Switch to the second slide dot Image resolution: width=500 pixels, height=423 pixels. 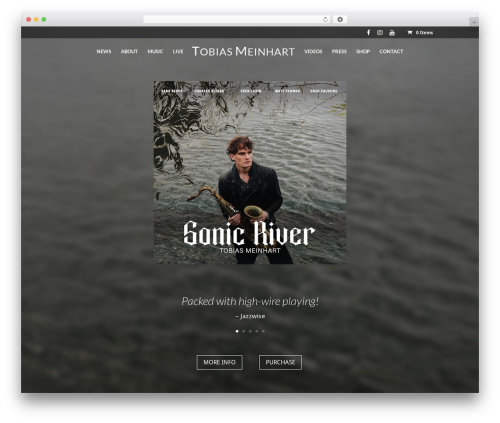coord(244,331)
